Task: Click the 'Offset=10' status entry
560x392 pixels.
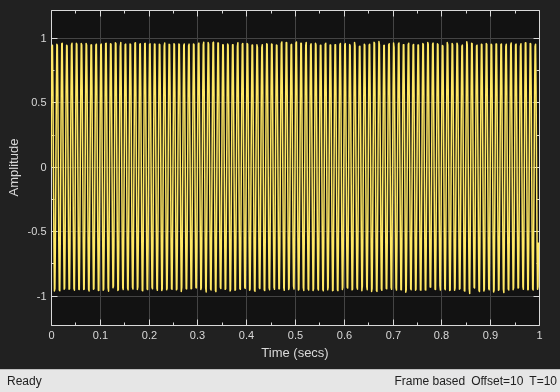Action: pyautogui.click(x=497, y=381)
